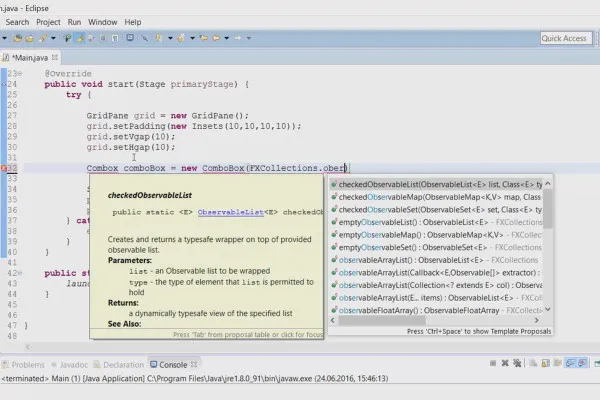Select observableArrayList() no-argument proposal
This screenshot has width=600, height=400.
click(436, 260)
